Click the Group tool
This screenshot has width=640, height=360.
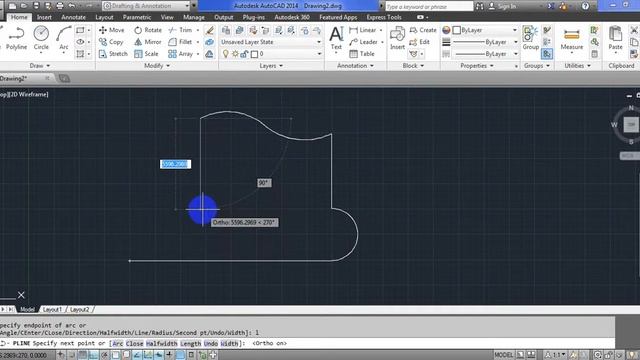click(x=531, y=38)
